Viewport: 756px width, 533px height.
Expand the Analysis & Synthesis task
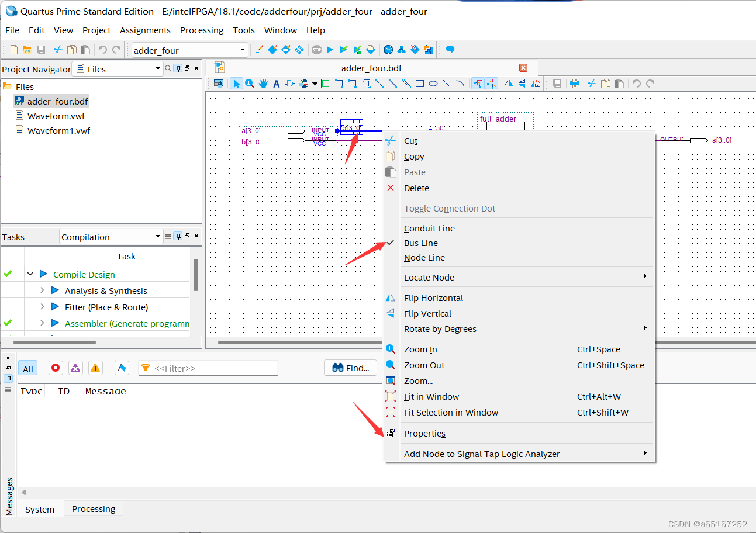pos(42,290)
